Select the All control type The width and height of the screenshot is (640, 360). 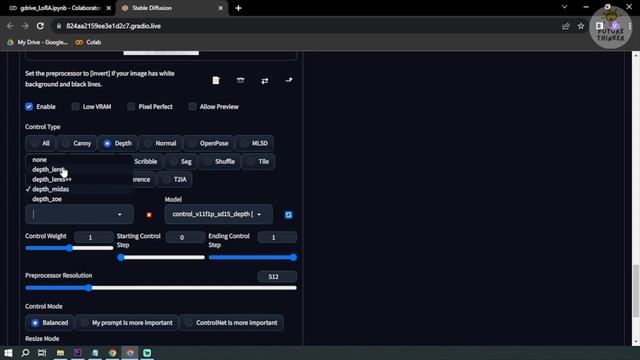[x=40, y=143]
